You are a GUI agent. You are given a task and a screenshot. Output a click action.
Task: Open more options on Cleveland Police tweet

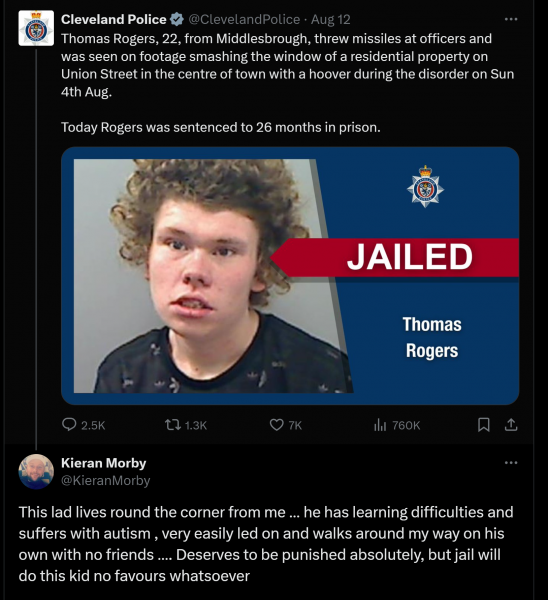pyautogui.click(x=511, y=19)
